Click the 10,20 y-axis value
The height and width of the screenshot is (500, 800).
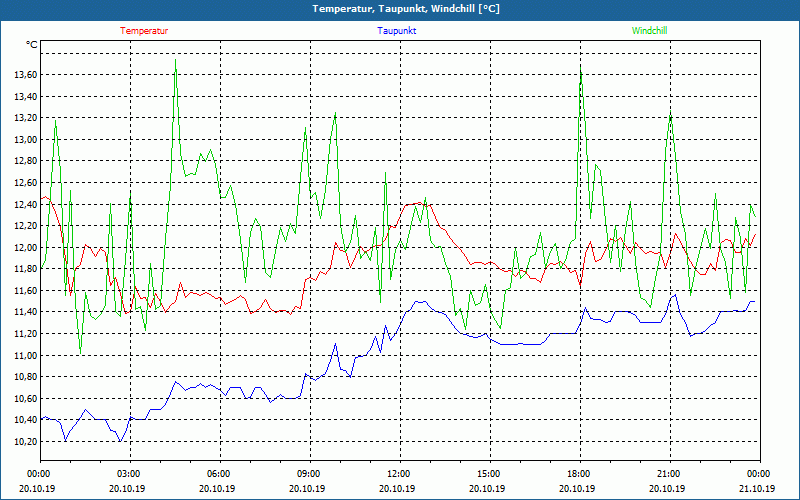[x=26, y=442]
